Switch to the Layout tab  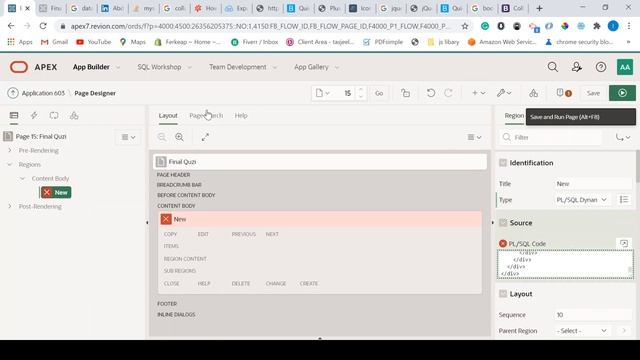168,116
